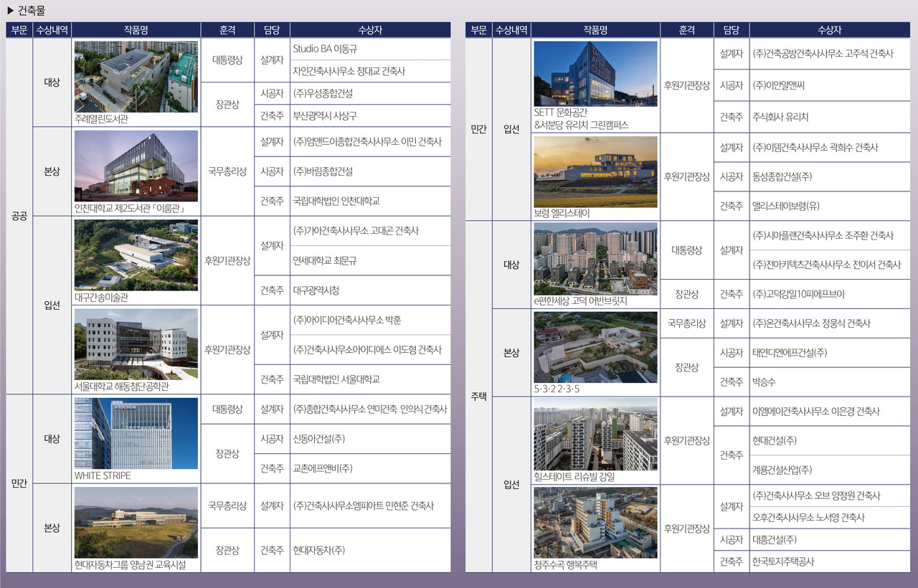Image resolution: width=918 pixels, height=588 pixels.
Task: Open the 5·3·2·2·3·5 house photo
Action: click(595, 347)
